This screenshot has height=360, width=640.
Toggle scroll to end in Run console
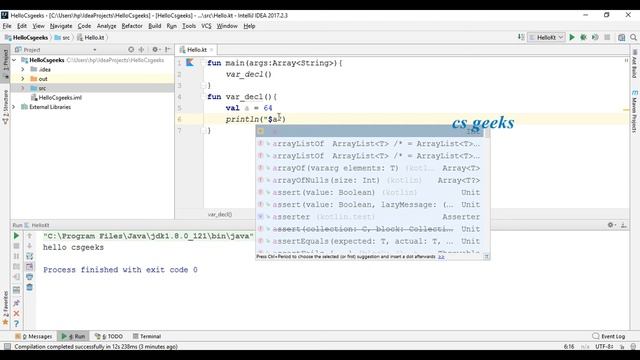coord(29,267)
